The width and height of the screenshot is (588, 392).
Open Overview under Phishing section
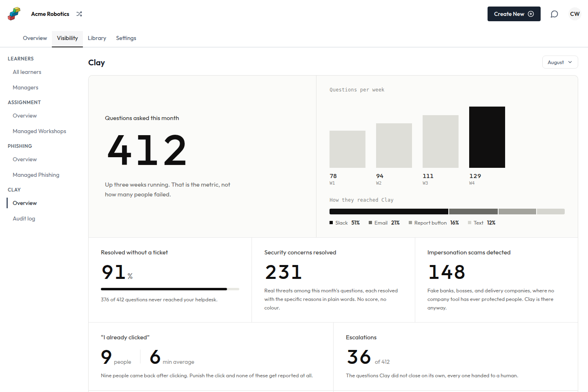(24, 159)
